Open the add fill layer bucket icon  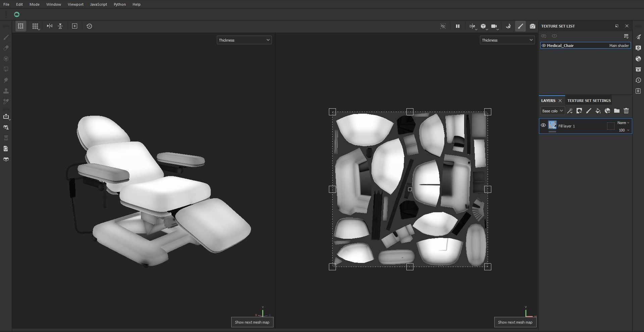coord(598,111)
